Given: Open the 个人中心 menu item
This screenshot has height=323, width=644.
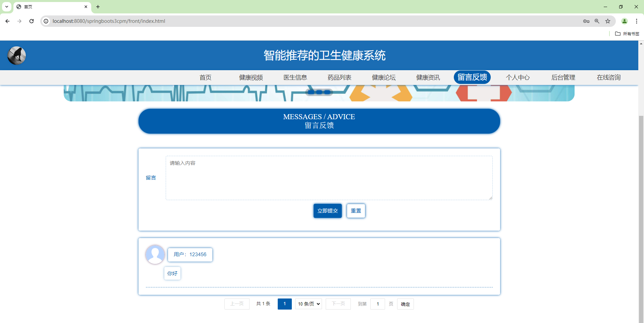Looking at the screenshot, I should (518, 77).
